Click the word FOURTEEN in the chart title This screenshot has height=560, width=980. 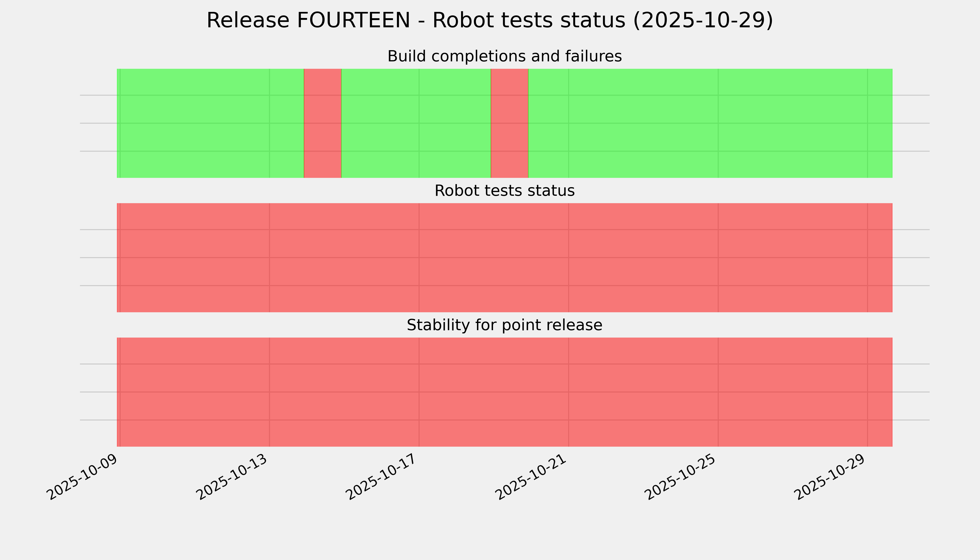coord(353,20)
